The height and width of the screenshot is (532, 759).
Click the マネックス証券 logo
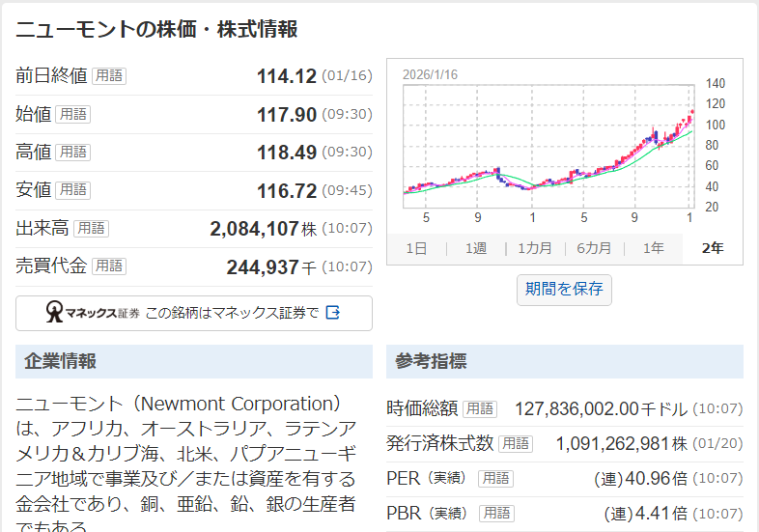[x=93, y=313]
